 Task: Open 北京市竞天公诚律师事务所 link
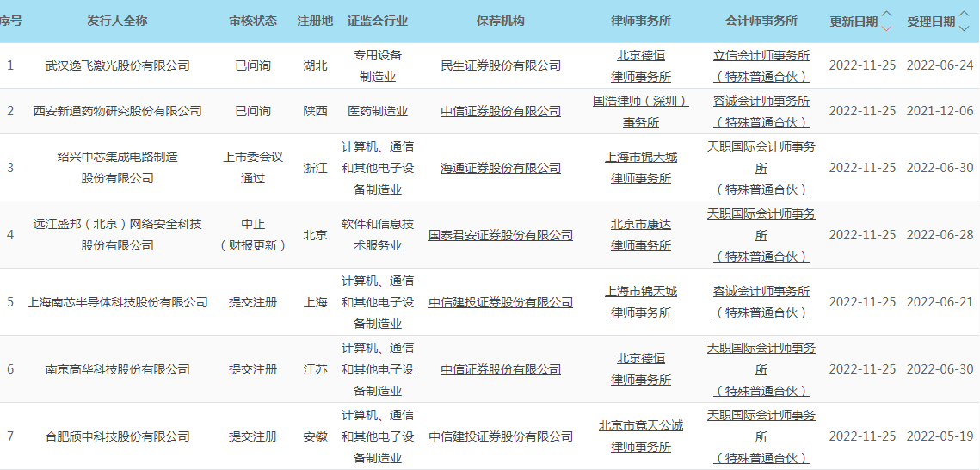641,436
